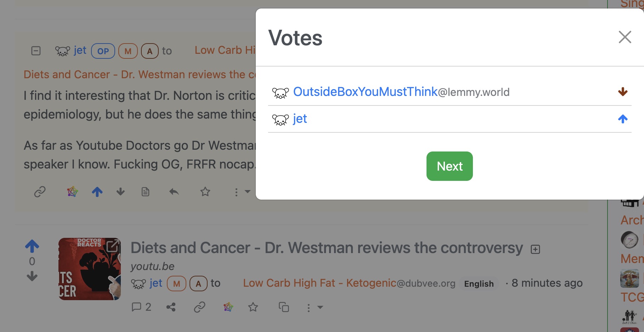The image size is (644, 332).
Task: Click the view source icon on the comment
Action: (146, 192)
